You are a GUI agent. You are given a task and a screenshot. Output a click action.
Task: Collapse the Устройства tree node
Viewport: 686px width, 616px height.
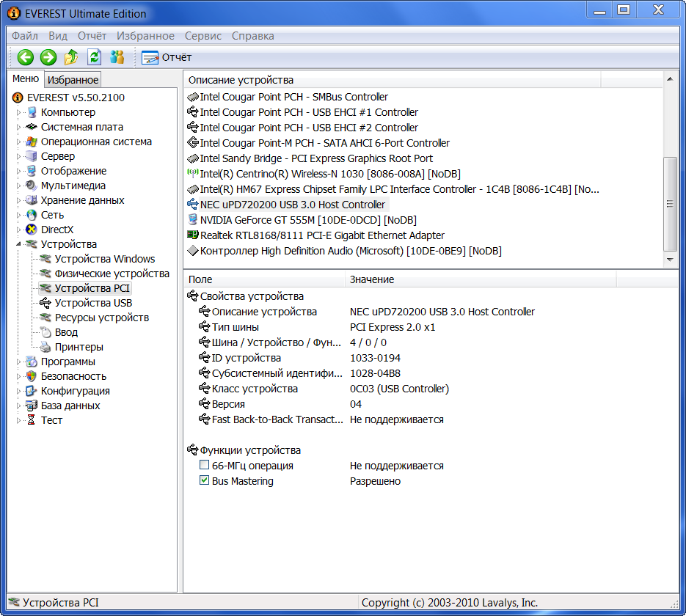[19, 244]
